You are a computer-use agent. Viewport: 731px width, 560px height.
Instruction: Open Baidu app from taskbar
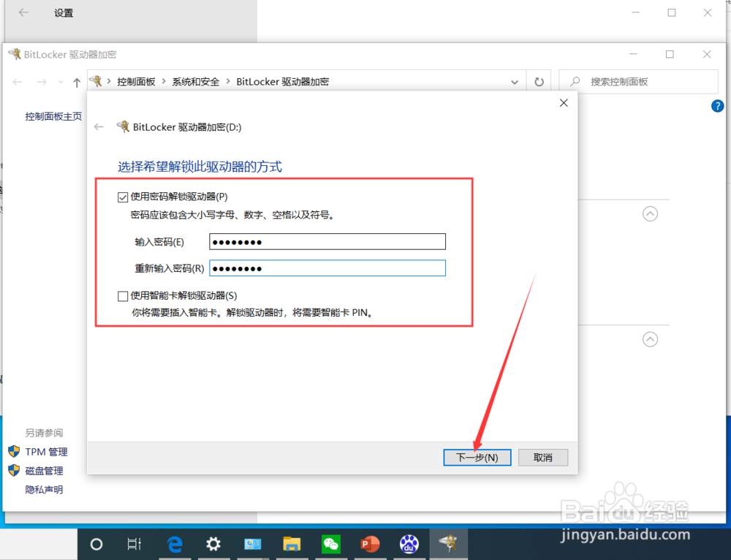pos(409,544)
